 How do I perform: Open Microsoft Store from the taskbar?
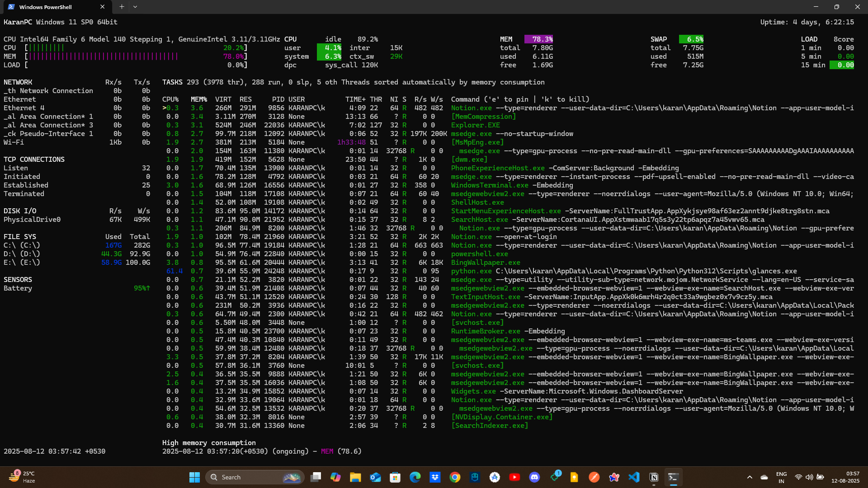(x=395, y=477)
